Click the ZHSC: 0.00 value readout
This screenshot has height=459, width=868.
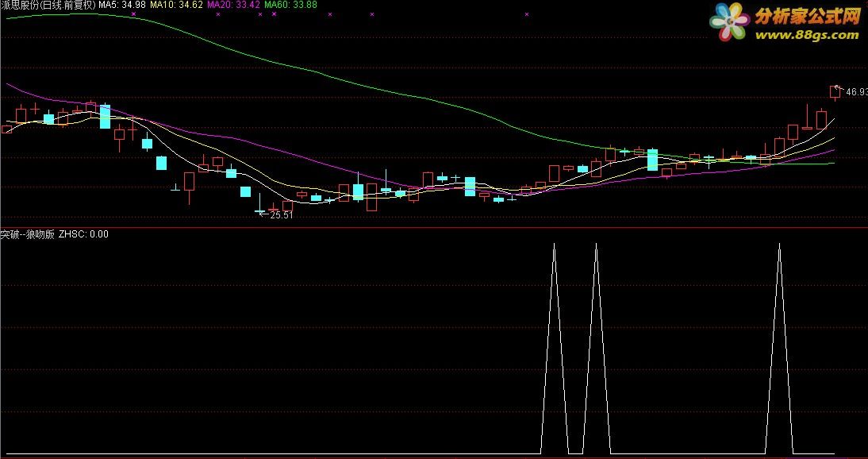click(83, 234)
